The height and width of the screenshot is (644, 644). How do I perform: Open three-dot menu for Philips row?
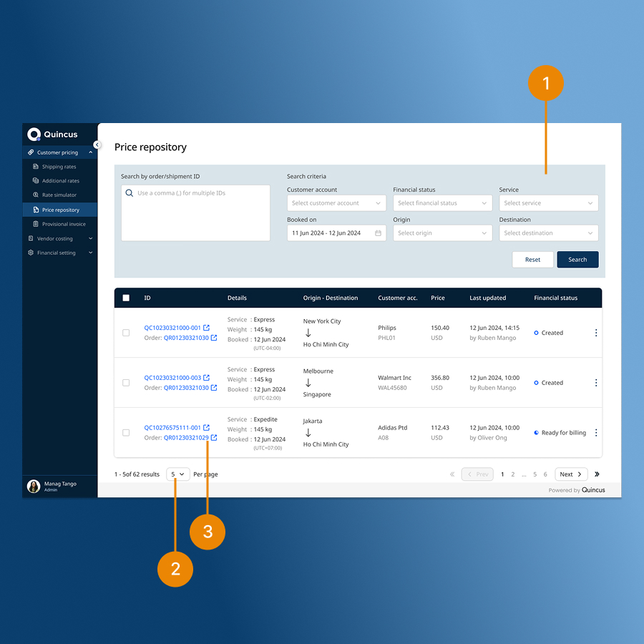(x=595, y=333)
